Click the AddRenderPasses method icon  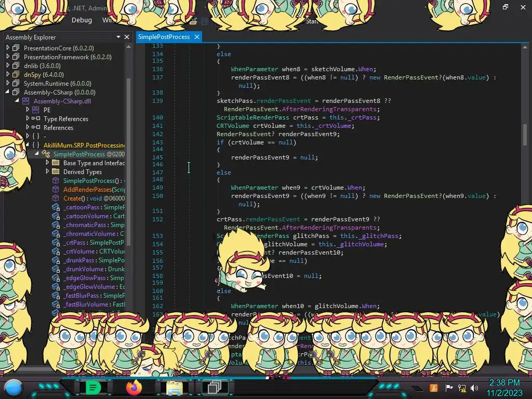coord(56,189)
